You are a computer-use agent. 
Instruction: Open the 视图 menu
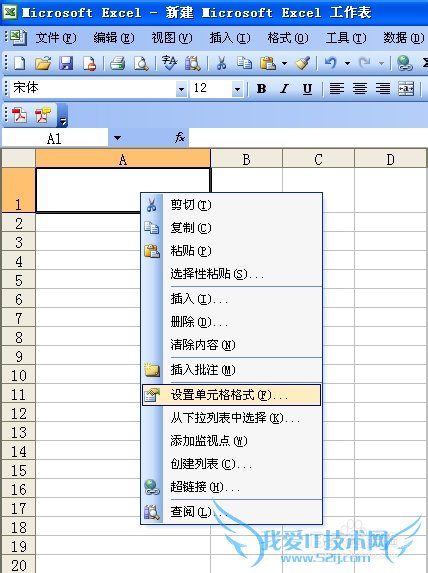(172, 38)
